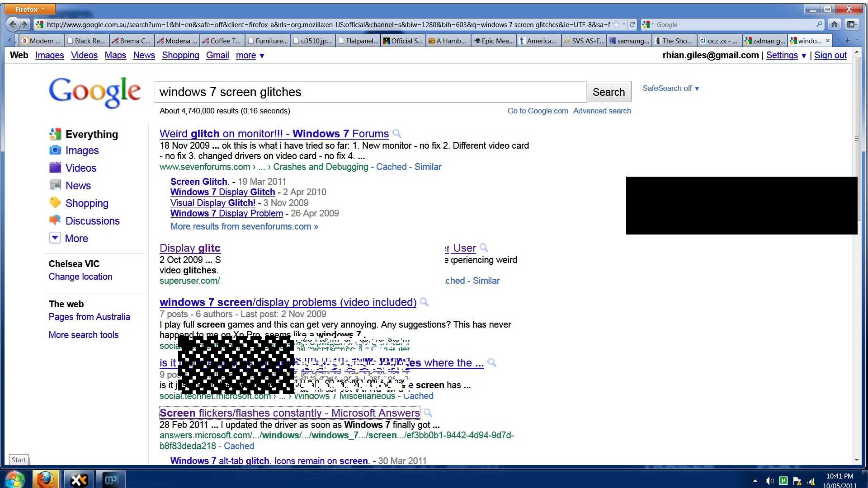Open the Firefox home page icon
The width and height of the screenshot is (868, 488).
pyautogui.click(x=835, y=24)
